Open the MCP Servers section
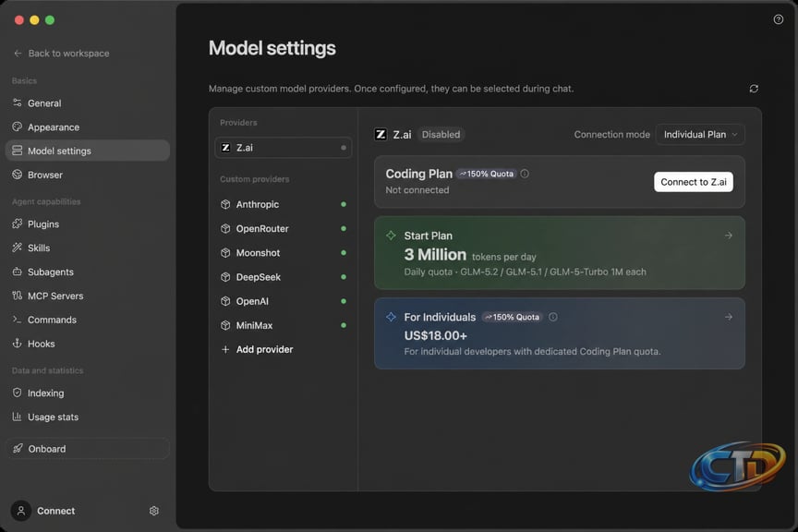Image resolution: width=798 pixels, height=532 pixels. (88, 296)
